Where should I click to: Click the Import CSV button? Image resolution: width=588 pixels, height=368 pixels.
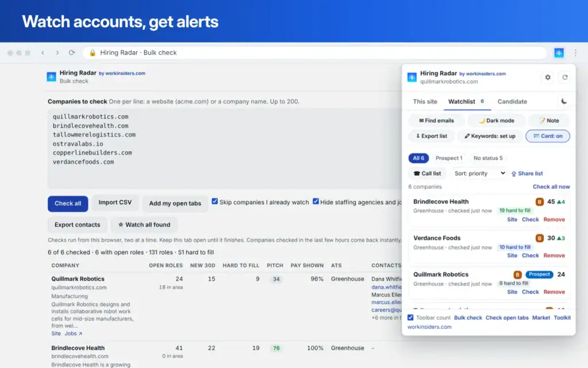pos(115,202)
